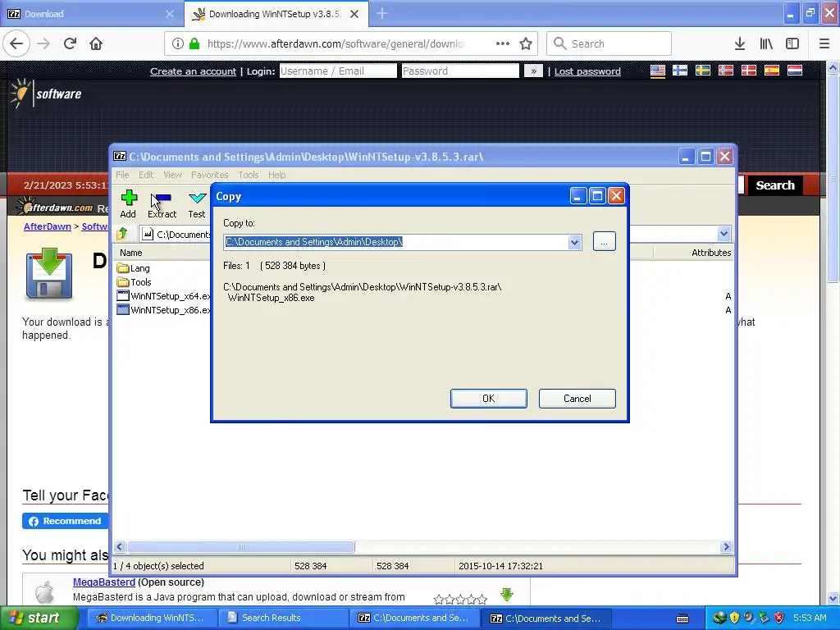840x630 pixels.
Task: Click the AfterDawn site Search button
Action: (774, 185)
